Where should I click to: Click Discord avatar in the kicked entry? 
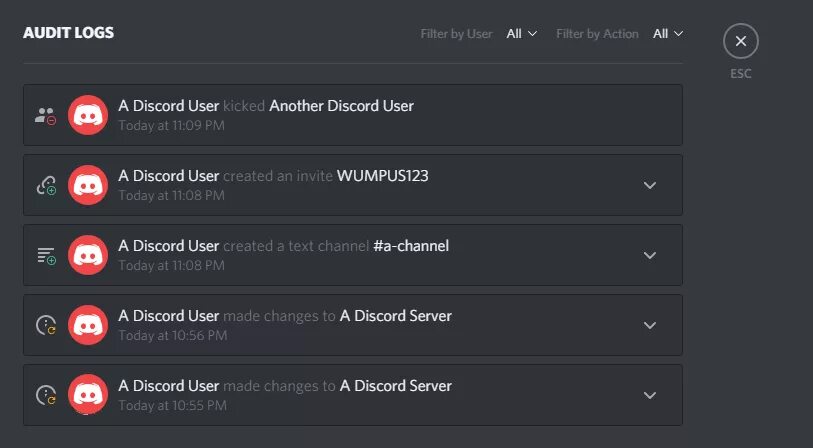[88, 115]
